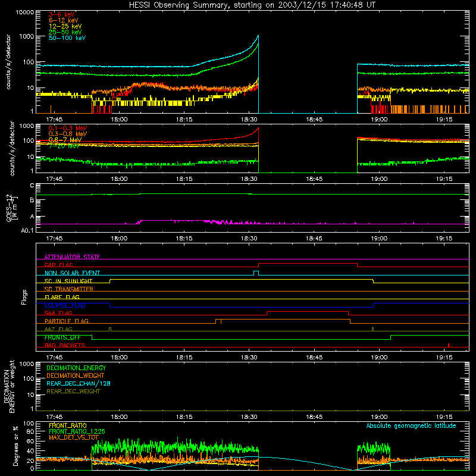The width and height of the screenshot is (476, 476).
Task: Click the REAR_DEC_WEIGHT legend label
Action: 73,392
